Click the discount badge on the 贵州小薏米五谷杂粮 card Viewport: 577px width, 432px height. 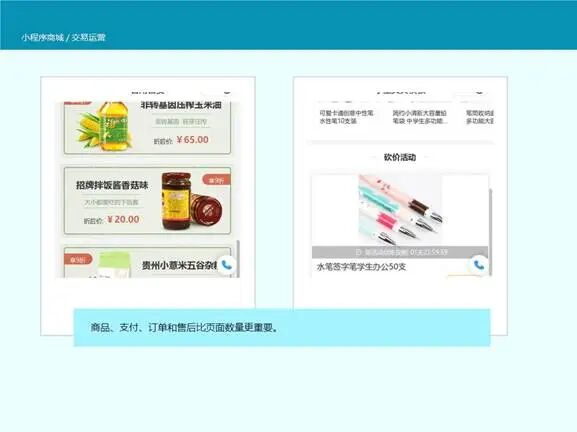tap(78, 259)
